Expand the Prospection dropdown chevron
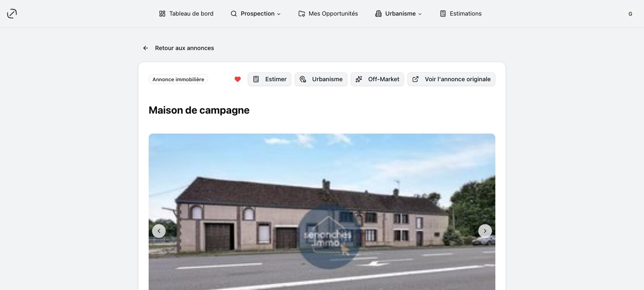The image size is (644, 290). (278, 14)
